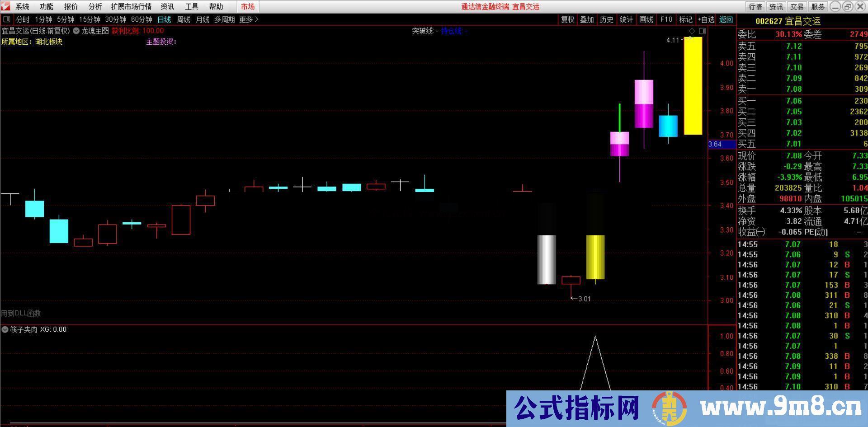Viewport: 868px width, 427px height.
Task: Click the 复权 price adjustment icon
Action: (x=567, y=19)
